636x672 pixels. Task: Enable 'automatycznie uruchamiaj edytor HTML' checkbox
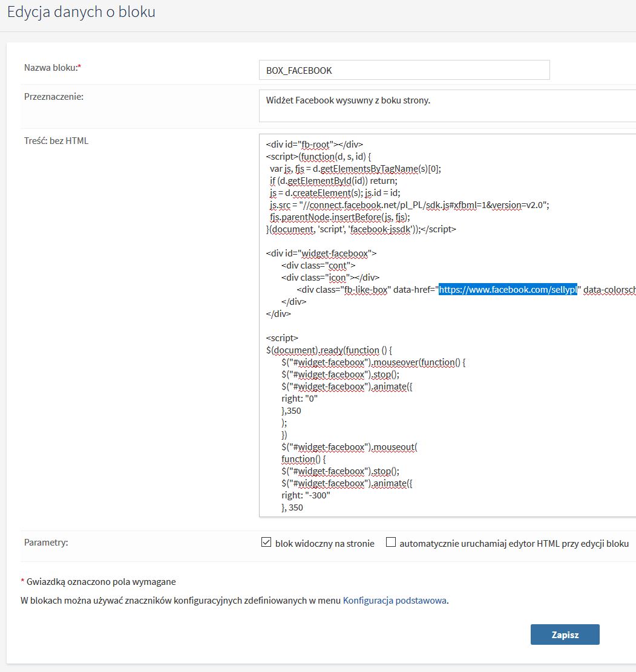point(391,543)
